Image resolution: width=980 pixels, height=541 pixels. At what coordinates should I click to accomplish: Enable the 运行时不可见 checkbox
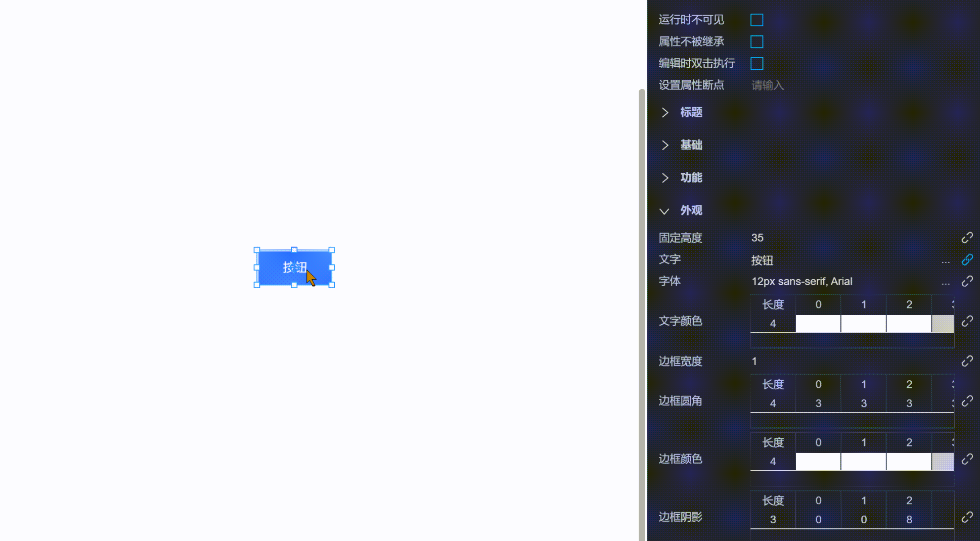[x=756, y=20]
